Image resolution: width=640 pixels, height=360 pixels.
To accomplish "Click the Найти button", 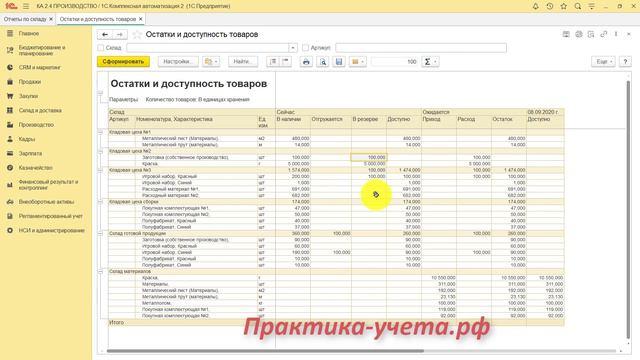I will [x=243, y=62].
